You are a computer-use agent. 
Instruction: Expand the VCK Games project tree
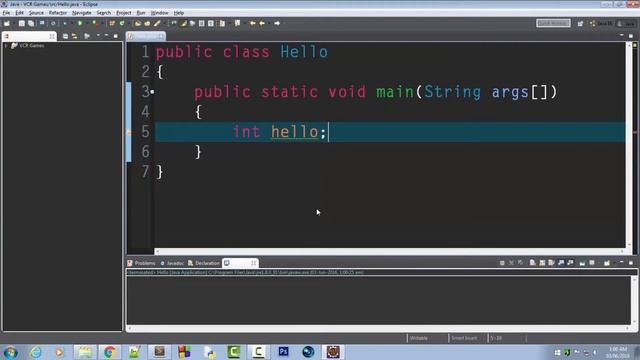[x=6, y=46]
